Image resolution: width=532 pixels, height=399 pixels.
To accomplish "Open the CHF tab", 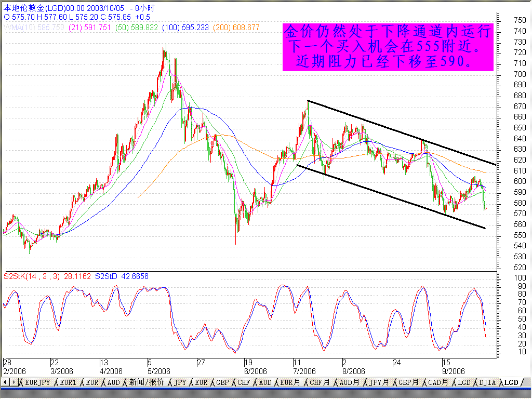I will click(243, 382).
